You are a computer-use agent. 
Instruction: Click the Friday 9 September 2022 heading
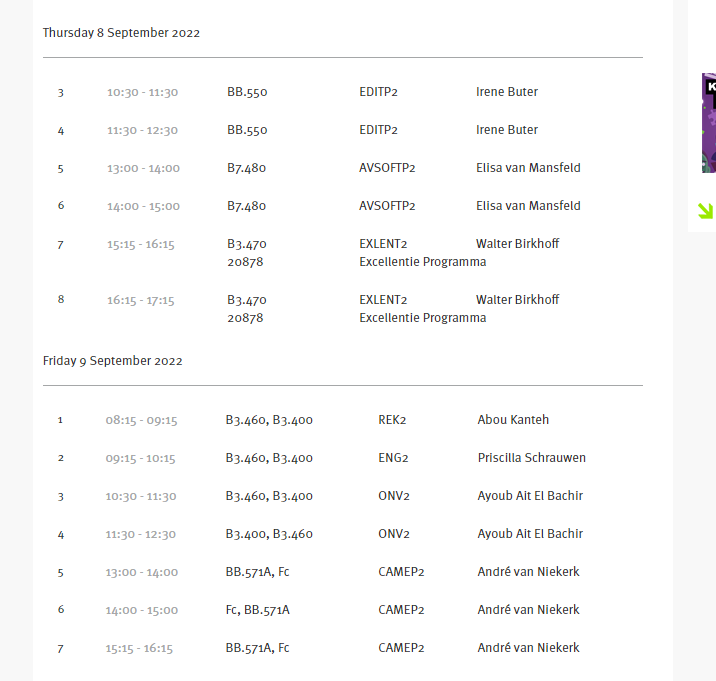point(112,361)
